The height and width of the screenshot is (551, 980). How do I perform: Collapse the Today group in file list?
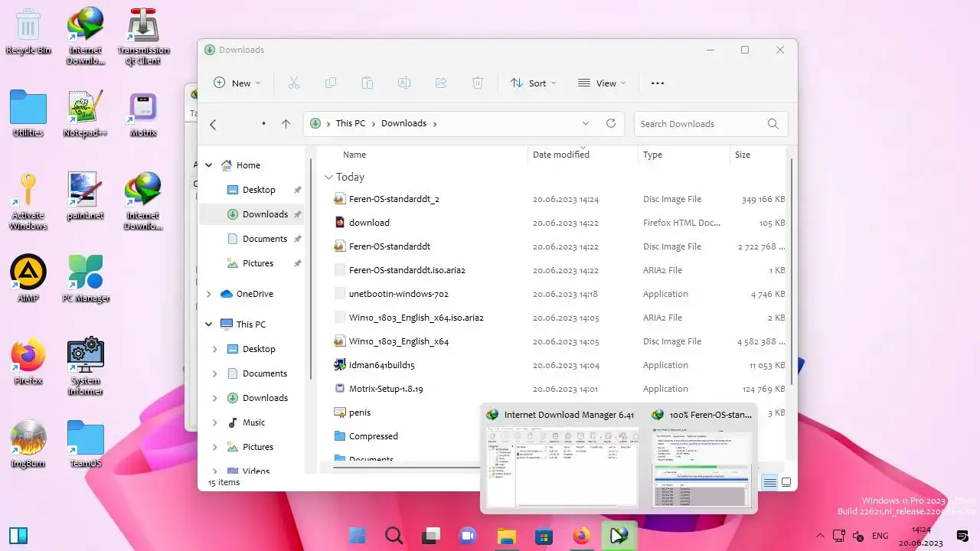pyautogui.click(x=329, y=177)
